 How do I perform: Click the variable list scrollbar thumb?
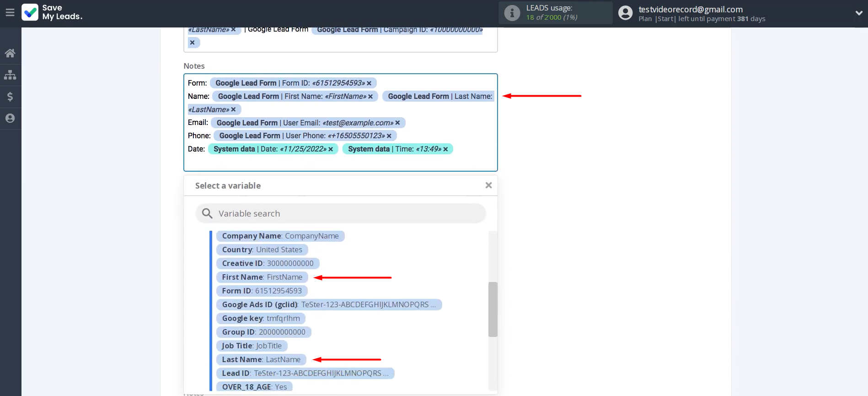(493, 309)
